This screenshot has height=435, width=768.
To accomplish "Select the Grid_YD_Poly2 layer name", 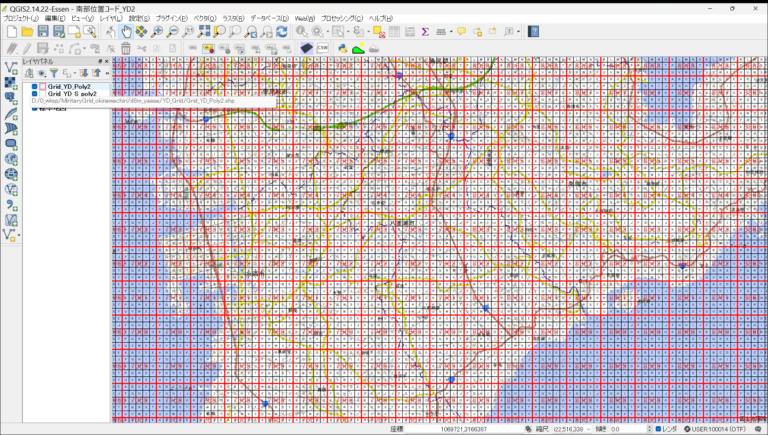I will 69,87.
